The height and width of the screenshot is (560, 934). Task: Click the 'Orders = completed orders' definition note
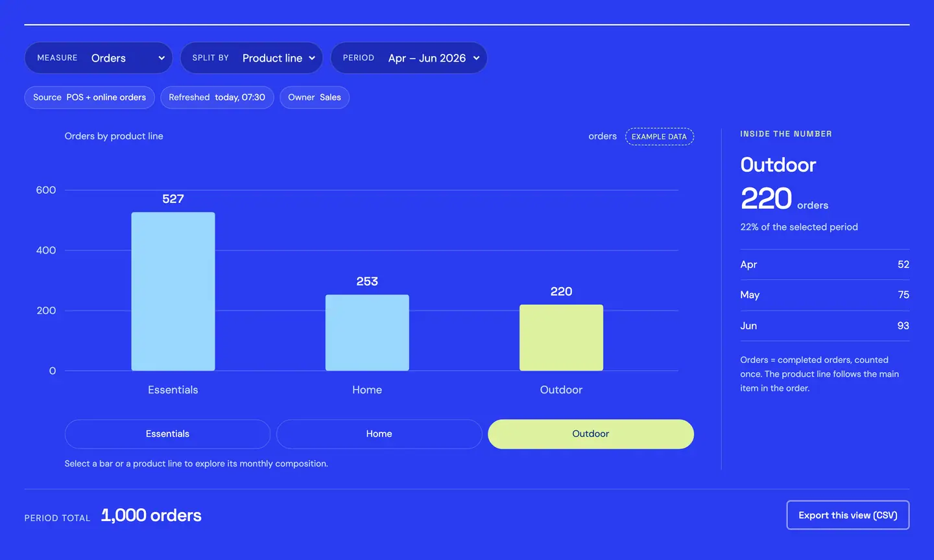(820, 374)
